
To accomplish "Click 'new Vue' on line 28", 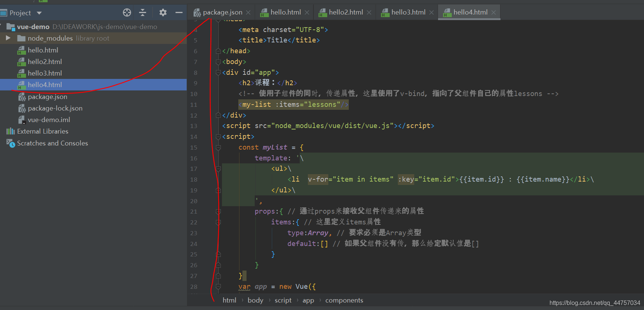I will pyautogui.click(x=293, y=287).
